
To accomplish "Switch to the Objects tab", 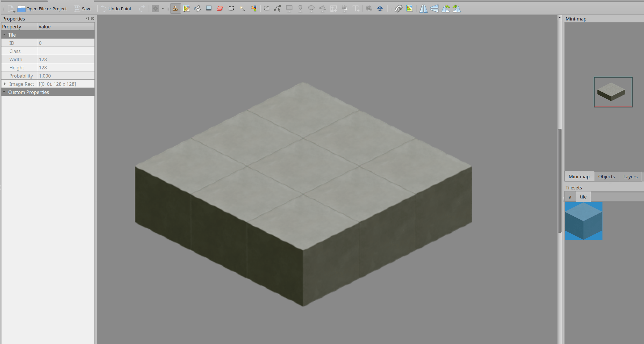I will tap(606, 177).
